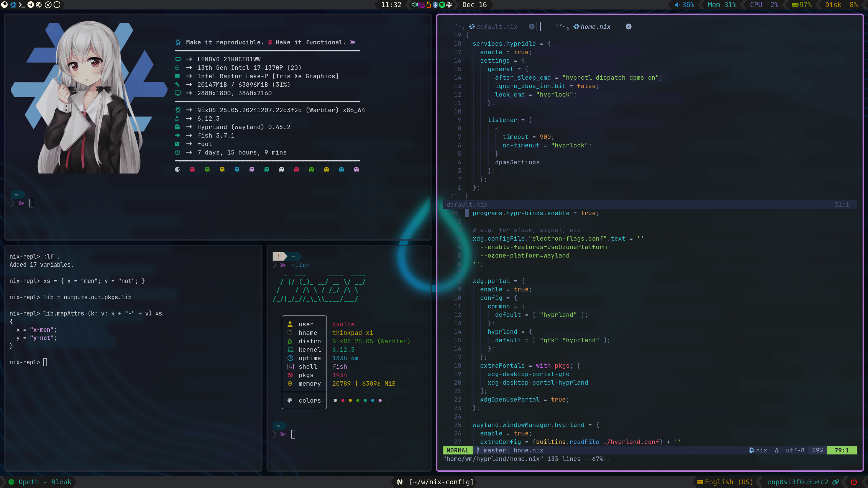
Task: Click the Opeth - Bleak now playing label
Action: coord(44,482)
